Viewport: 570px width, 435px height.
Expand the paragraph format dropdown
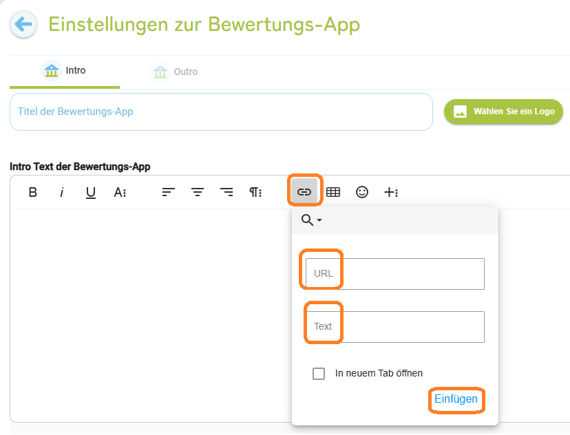[x=255, y=192]
